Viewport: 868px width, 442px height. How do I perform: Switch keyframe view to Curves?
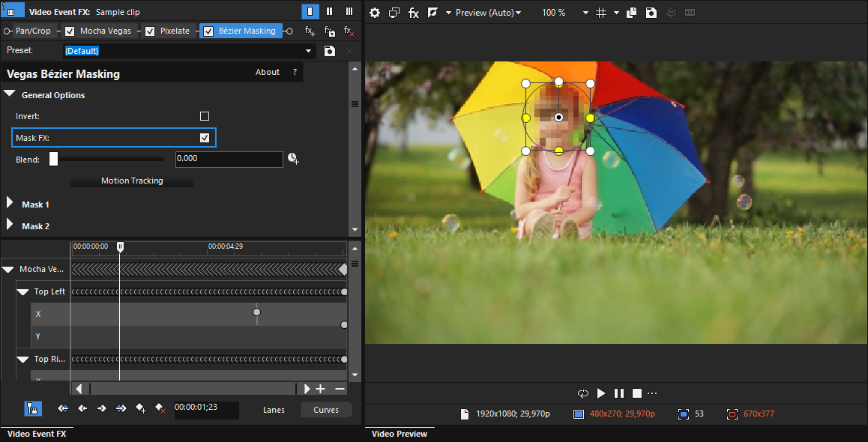(326, 410)
